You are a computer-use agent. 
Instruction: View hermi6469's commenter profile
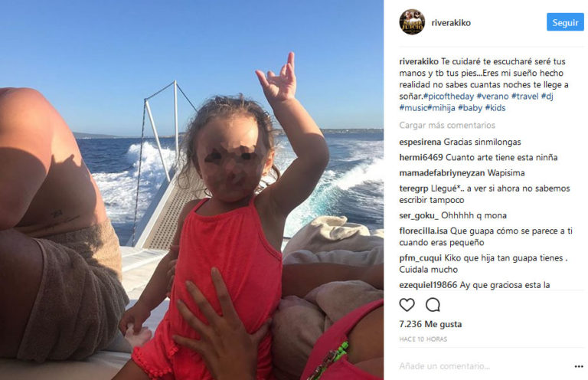(421, 158)
